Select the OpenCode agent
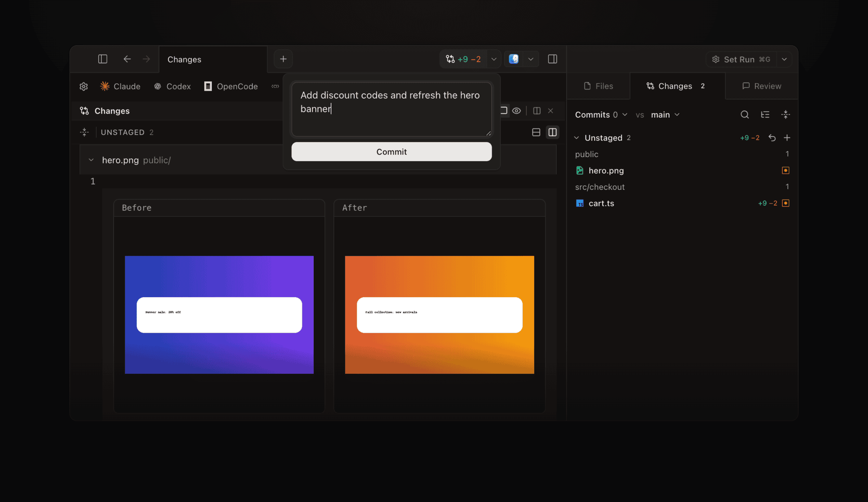This screenshot has width=868, height=502. coord(231,86)
